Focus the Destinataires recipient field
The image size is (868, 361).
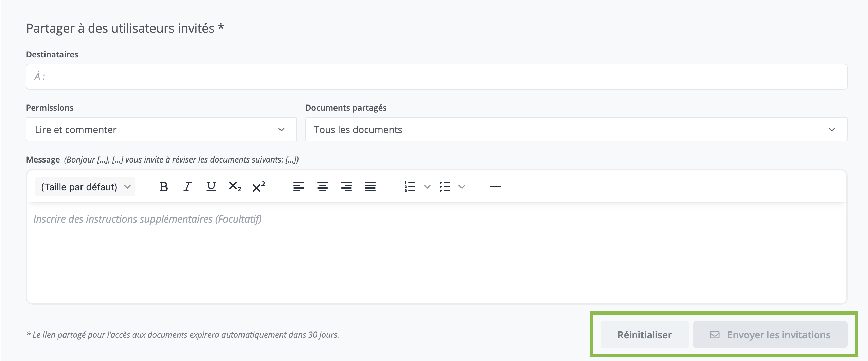[x=436, y=77]
